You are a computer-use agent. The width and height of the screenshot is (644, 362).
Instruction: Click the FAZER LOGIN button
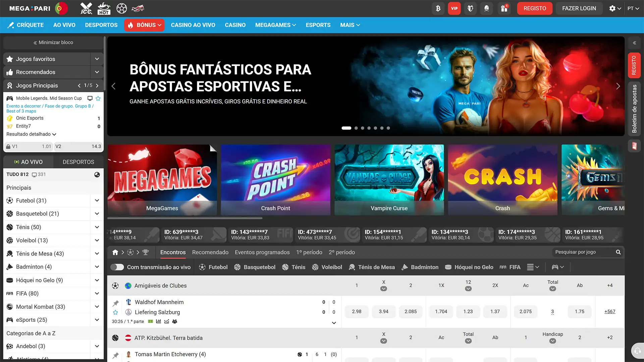click(579, 8)
